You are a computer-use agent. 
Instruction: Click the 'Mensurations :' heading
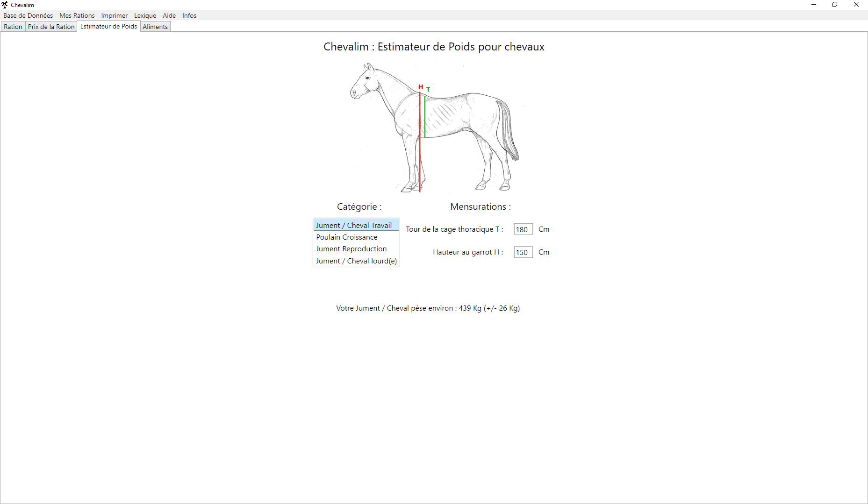point(481,206)
